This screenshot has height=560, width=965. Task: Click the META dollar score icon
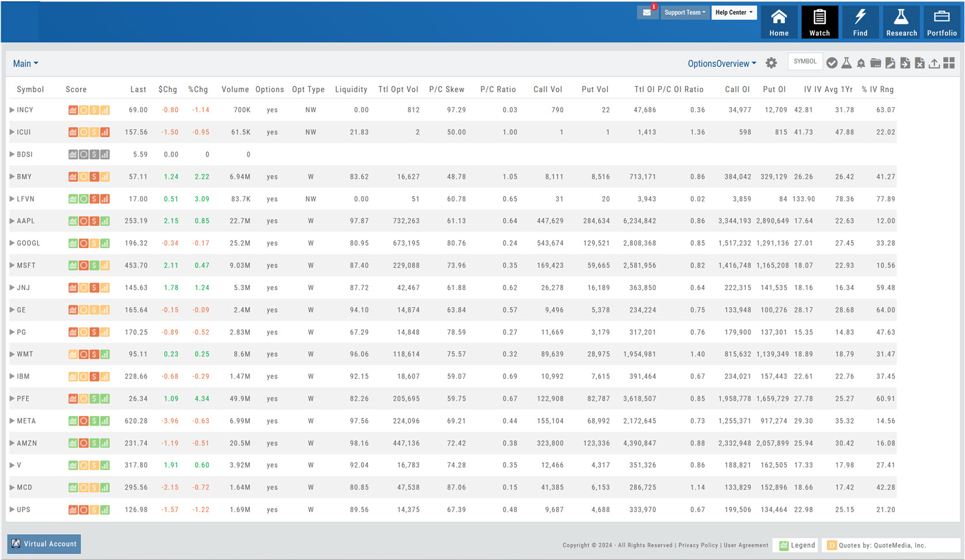click(x=94, y=421)
